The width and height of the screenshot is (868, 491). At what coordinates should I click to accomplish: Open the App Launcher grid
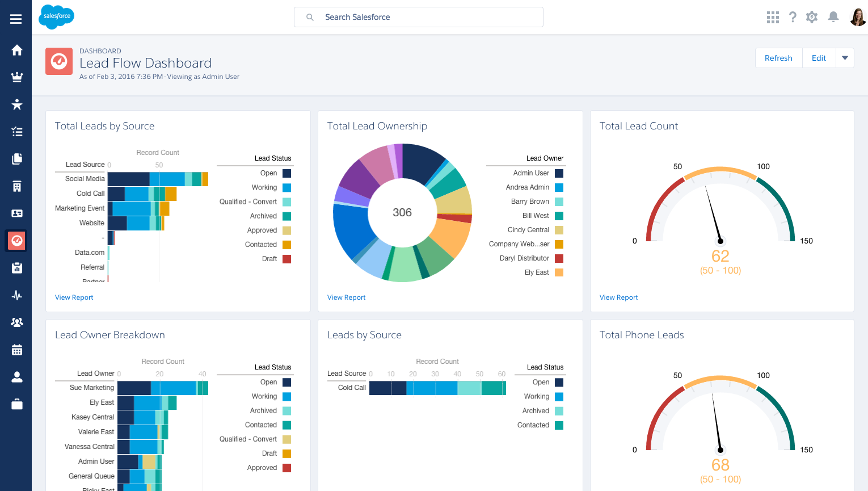tap(773, 17)
